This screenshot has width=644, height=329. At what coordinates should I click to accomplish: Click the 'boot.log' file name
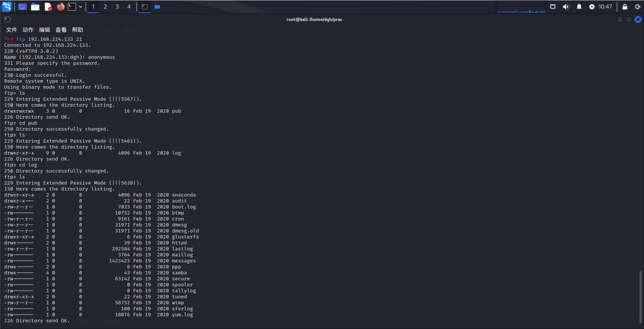click(184, 207)
